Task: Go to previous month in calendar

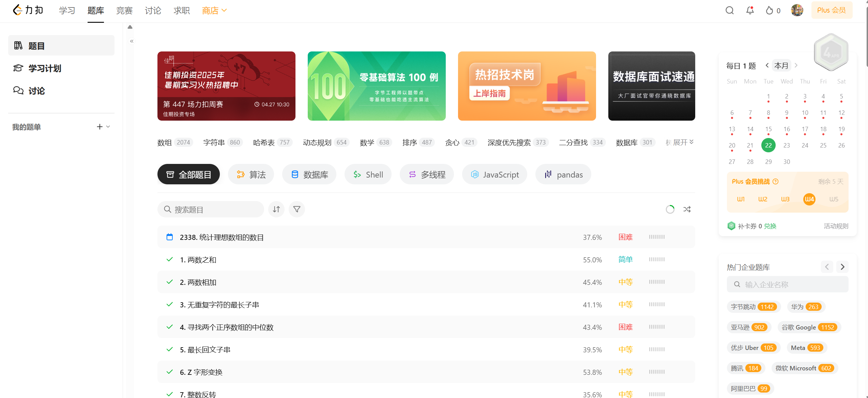Action: pos(767,65)
